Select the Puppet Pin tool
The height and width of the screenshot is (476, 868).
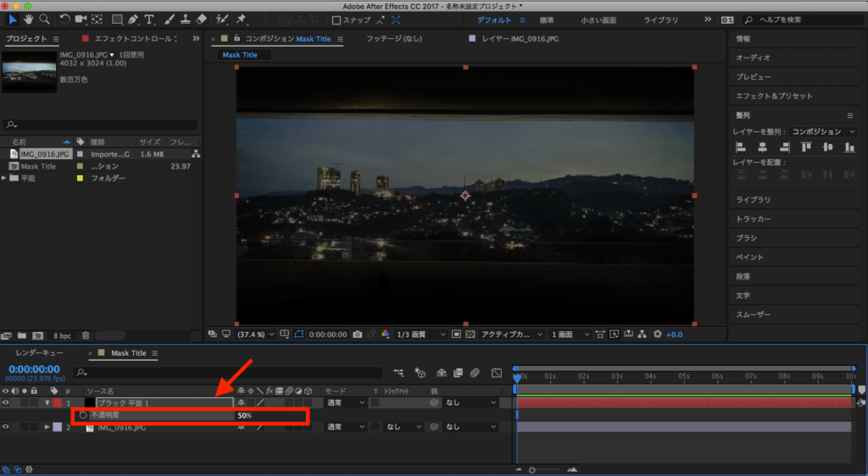242,19
